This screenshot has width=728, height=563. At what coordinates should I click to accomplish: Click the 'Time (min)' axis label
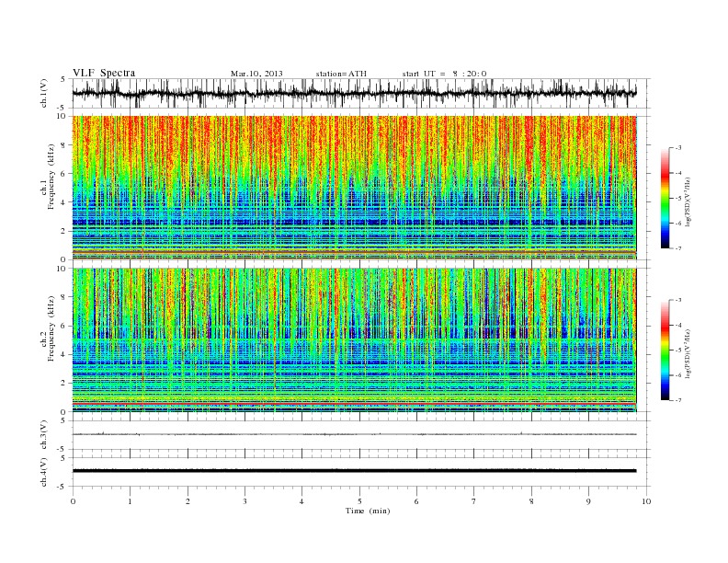pyautogui.click(x=368, y=511)
